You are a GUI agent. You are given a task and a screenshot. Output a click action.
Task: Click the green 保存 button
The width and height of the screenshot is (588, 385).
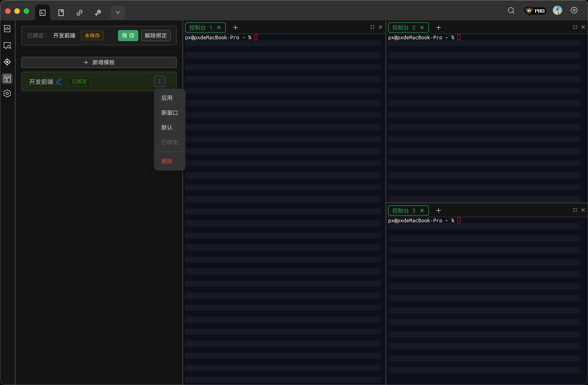pos(128,36)
